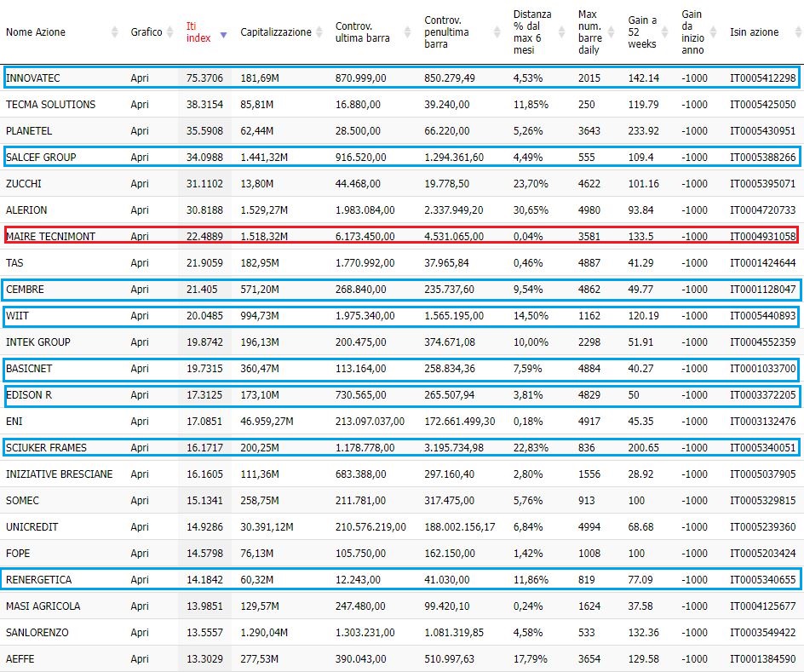This screenshot has height=672, width=804.
Task: Sort by Distanza % dal max 6 mesi arrows
Action: tap(561, 32)
